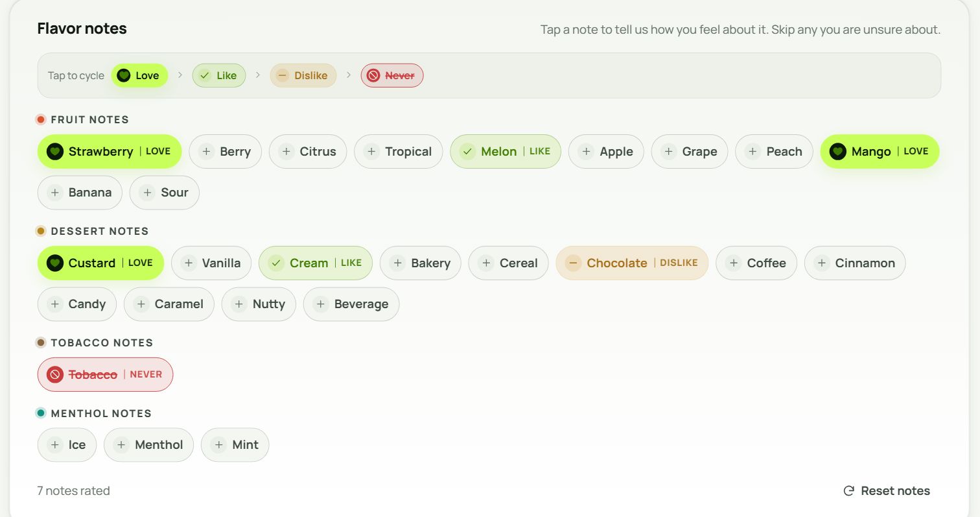Select the Never badge in the legend
The height and width of the screenshot is (517, 980).
[x=392, y=75]
